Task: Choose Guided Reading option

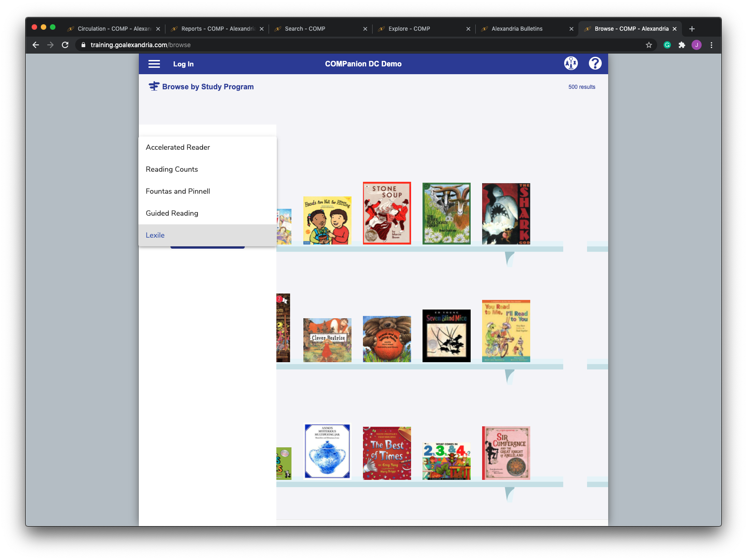Action: (x=208, y=213)
